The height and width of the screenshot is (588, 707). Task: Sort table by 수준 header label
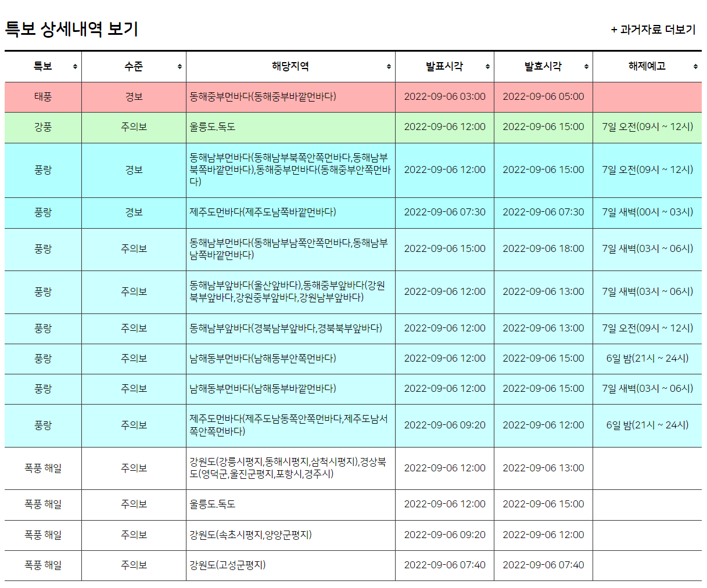(134, 66)
